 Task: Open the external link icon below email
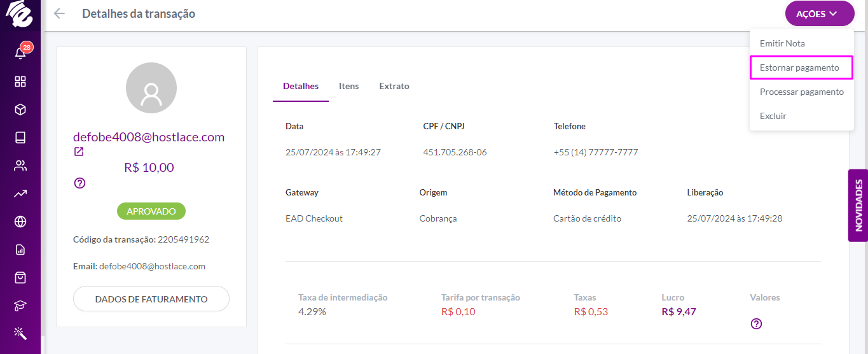coord(79,152)
